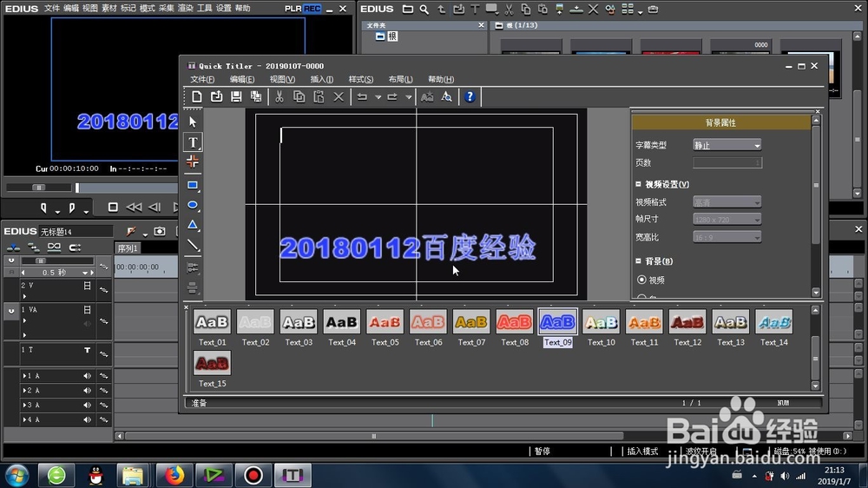Open file explorer from the taskbar
The image size is (868, 488).
click(x=133, y=475)
